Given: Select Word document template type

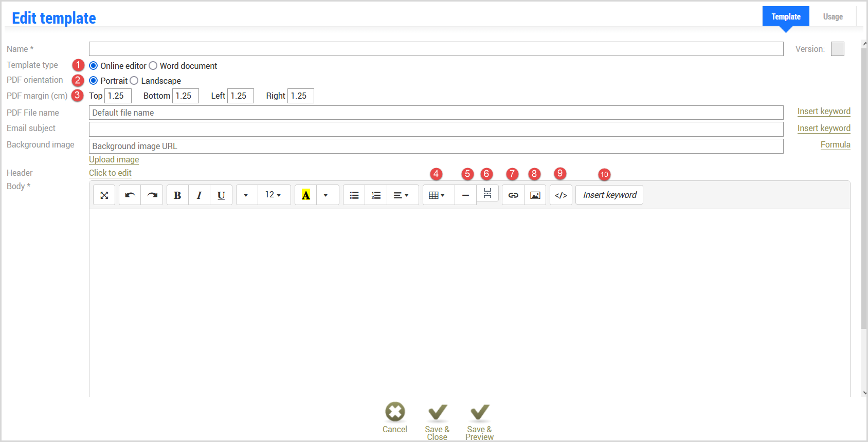Looking at the screenshot, I should coord(153,66).
